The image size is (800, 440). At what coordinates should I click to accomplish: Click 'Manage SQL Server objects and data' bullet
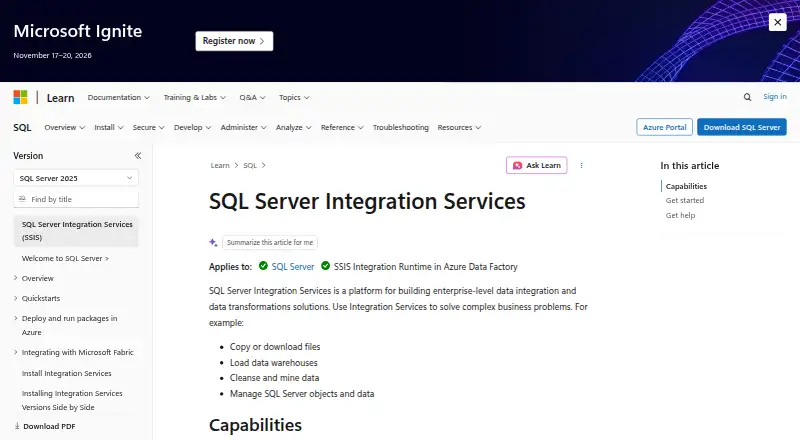302,394
